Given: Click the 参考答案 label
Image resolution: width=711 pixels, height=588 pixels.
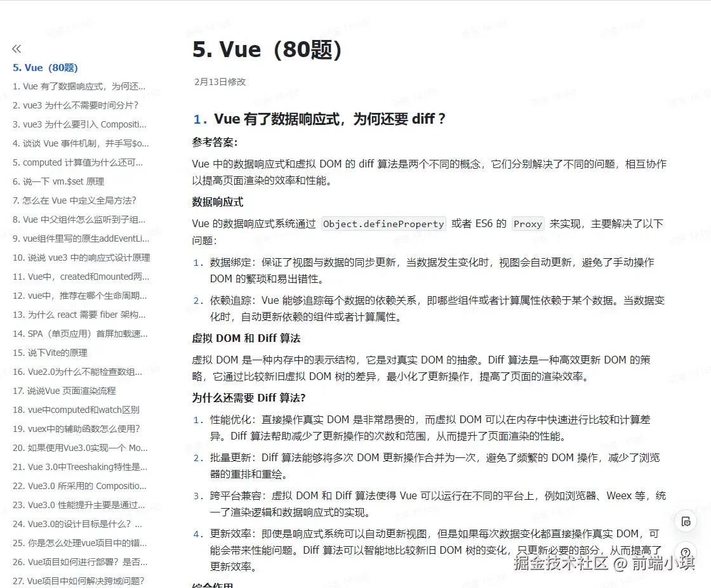Looking at the screenshot, I should [215, 143].
